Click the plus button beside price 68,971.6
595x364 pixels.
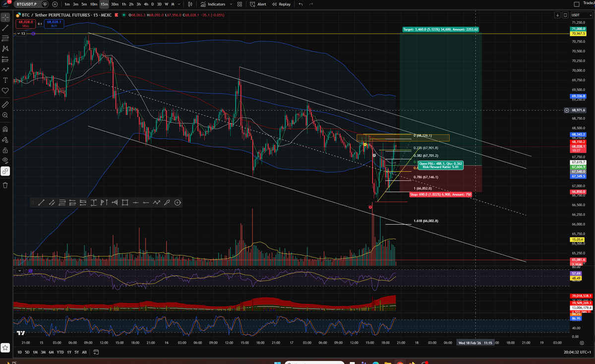(567, 110)
